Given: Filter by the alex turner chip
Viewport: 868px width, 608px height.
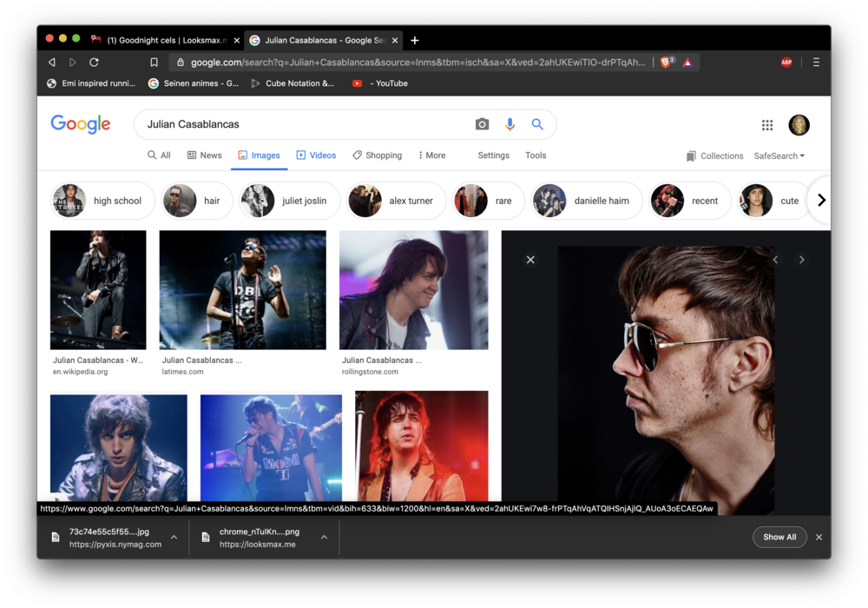Looking at the screenshot, I should 397,201.
